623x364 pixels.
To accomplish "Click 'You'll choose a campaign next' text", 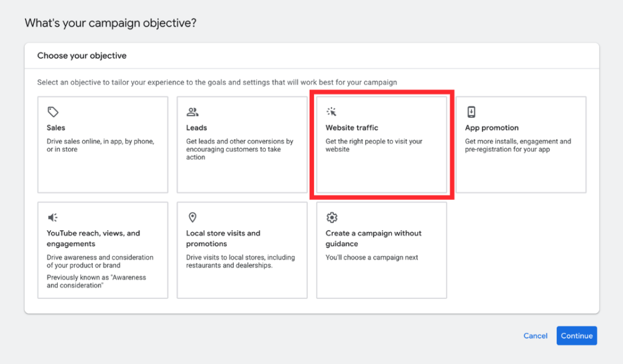I will [x=372, y=258].
